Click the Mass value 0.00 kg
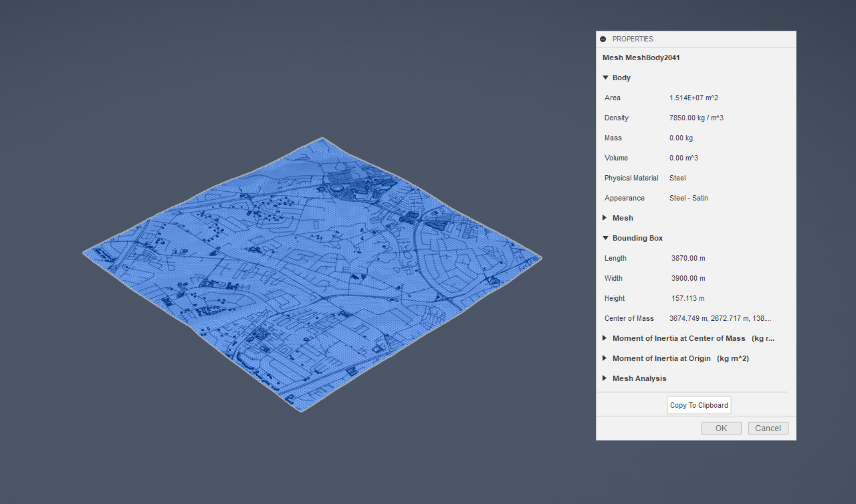The height and width of the screenshot is (504, 856). [x=681, y=138]
